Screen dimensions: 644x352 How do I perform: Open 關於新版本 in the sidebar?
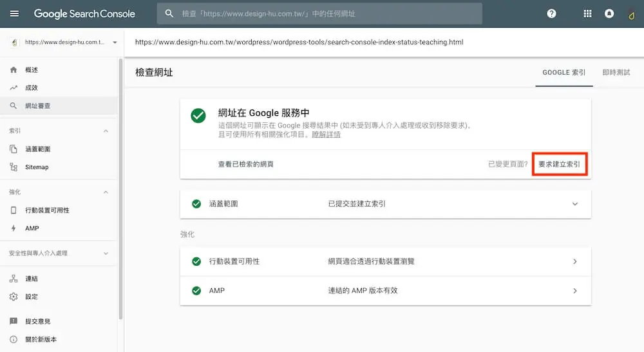tap(41, 339)
